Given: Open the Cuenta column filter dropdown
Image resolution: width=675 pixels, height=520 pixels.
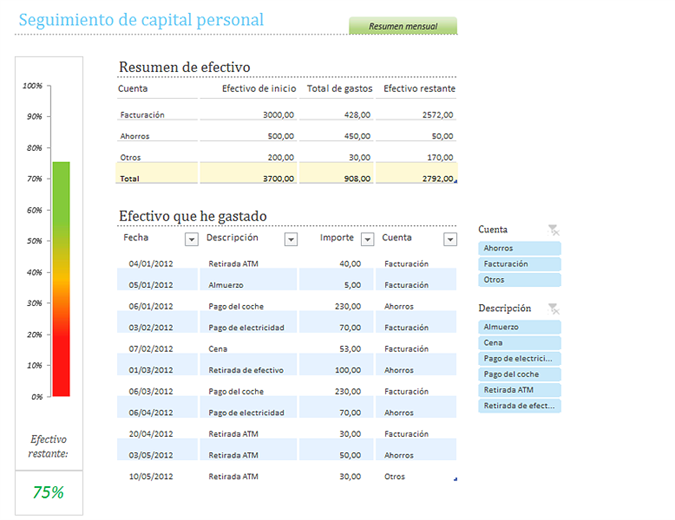Looking at the screenshot, I should [x=450, y=239].
